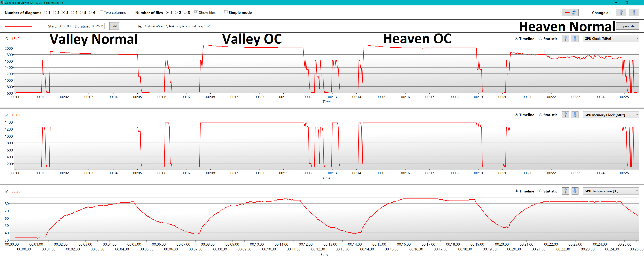This screenshot has height=260, width=644.
Task: Click the red line color sample
Action: click(18, 26)
